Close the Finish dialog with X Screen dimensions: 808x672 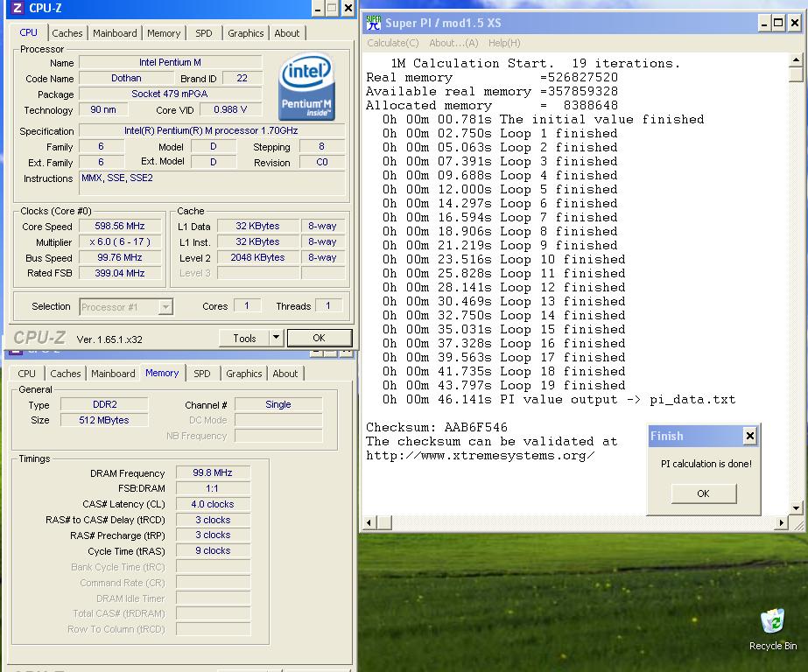749,436
